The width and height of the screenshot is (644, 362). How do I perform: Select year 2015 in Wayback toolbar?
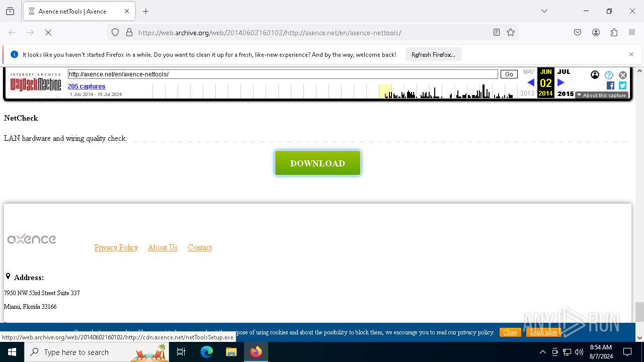[x=566, y=94]
